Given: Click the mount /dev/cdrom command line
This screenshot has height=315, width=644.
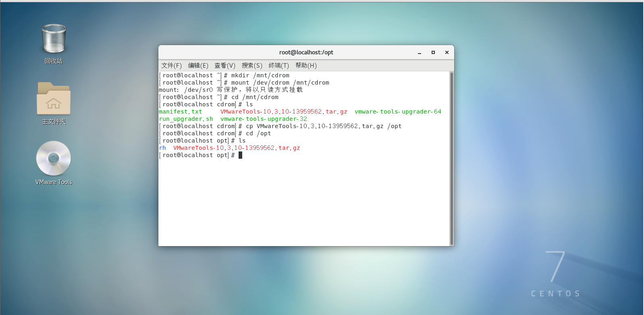Looking at the screenshot, I should point(244,83).
